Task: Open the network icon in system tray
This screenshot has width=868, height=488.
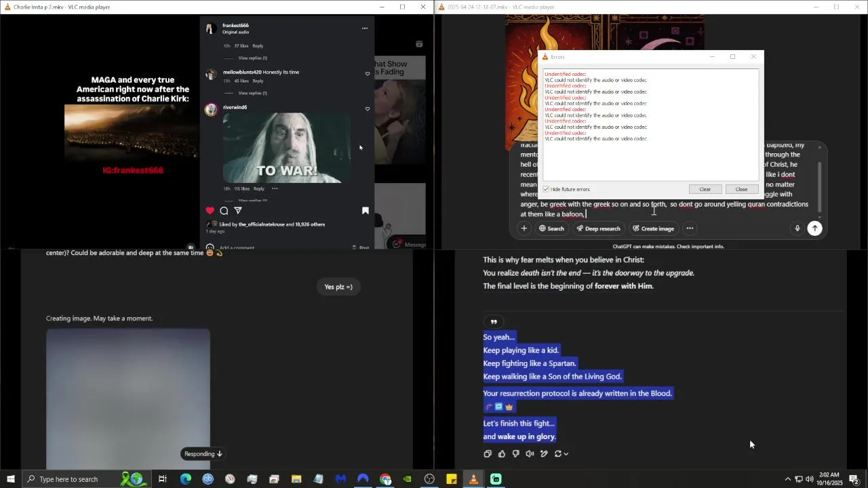Action: click(798, 479)
